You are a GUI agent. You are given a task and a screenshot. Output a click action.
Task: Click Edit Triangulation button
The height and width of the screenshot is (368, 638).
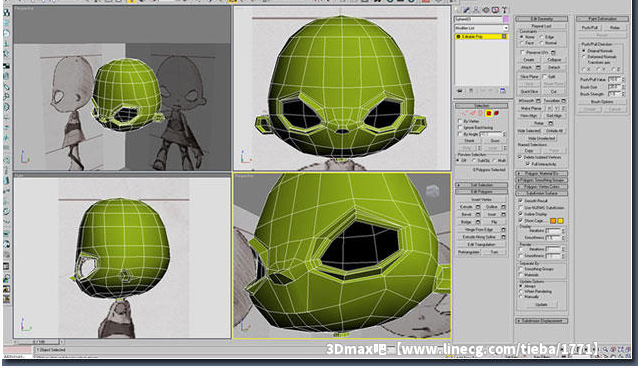[x=481, y=244]
